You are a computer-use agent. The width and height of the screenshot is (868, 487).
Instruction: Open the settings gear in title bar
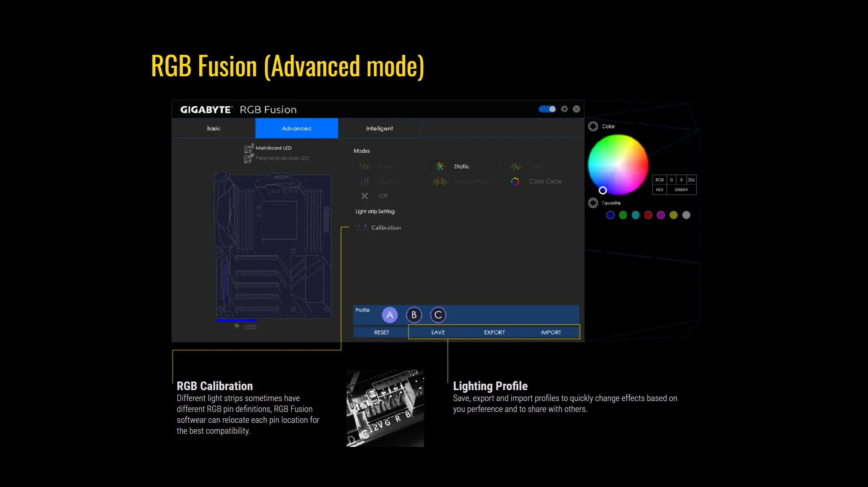click(x=564, y=109)
